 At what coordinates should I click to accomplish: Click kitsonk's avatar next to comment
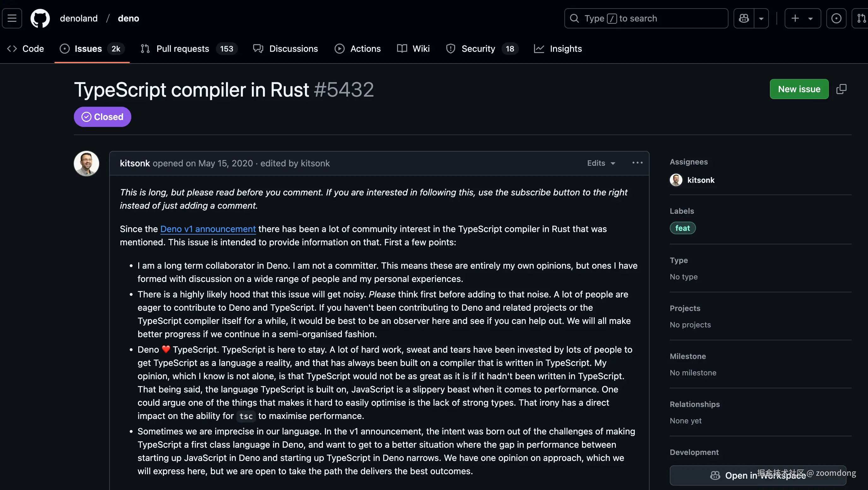[86, 164]
